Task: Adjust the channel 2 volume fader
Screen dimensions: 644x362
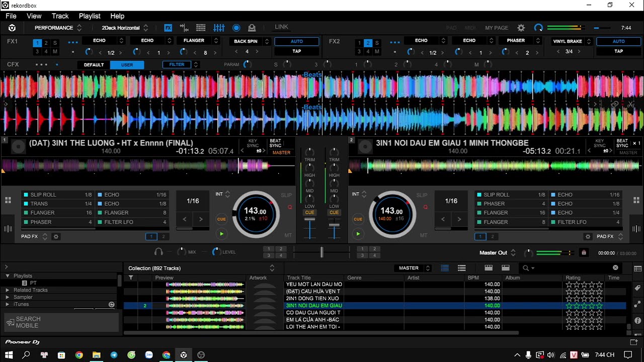Action: [x=334, y=225]
